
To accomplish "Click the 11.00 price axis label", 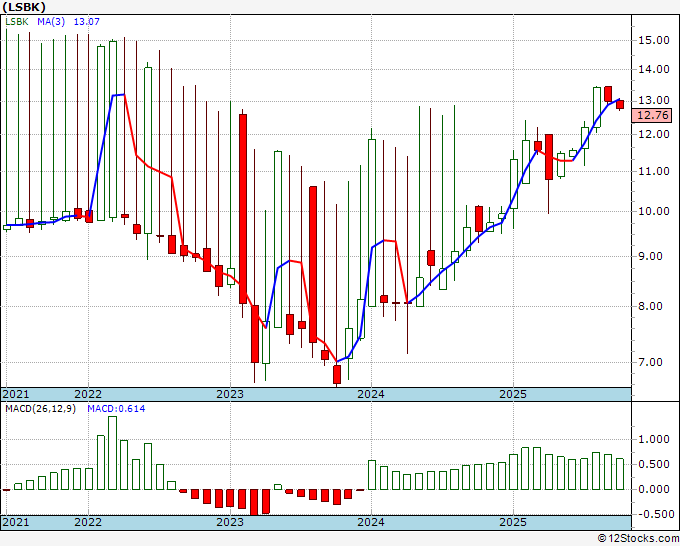I will (654, 171).
